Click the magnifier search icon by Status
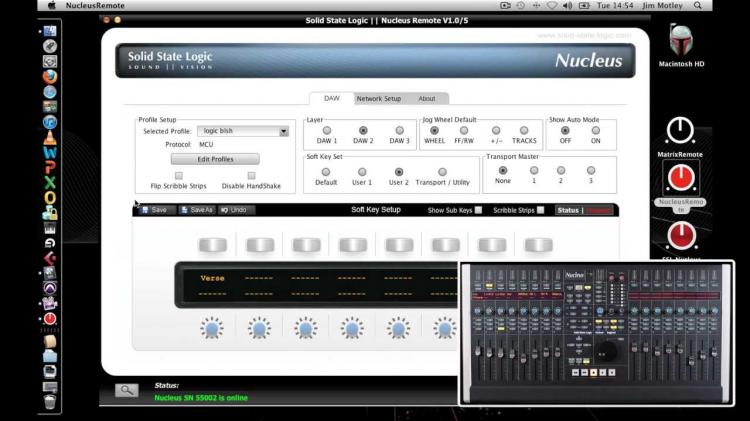This screenshot has width=750, height=421. [127, 390]
